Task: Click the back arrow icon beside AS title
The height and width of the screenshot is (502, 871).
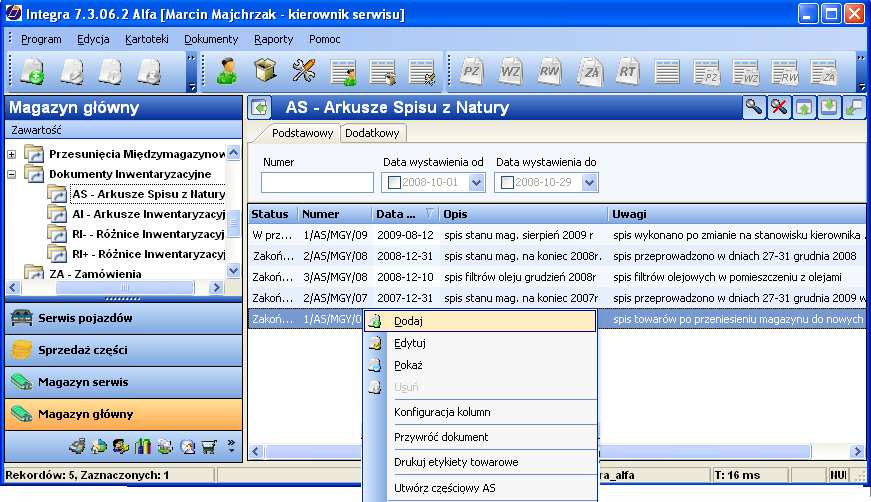Action: (x=259, y=107)
